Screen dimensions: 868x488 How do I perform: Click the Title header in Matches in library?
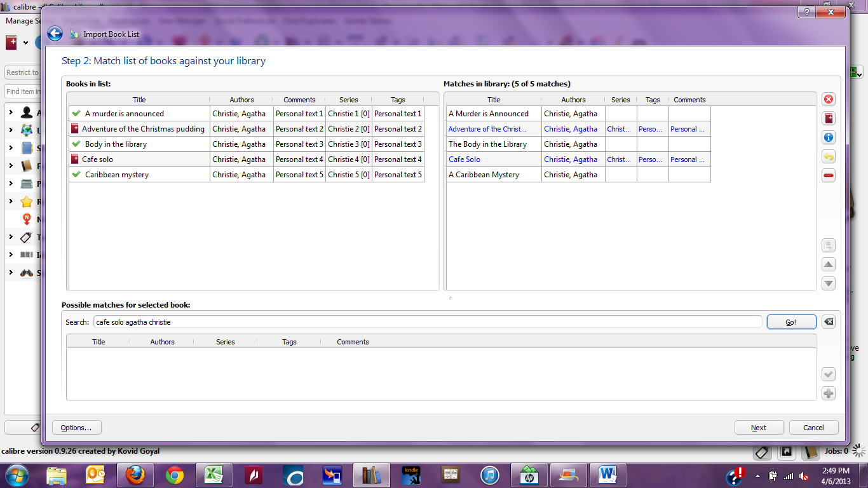[x=494, y=100]
